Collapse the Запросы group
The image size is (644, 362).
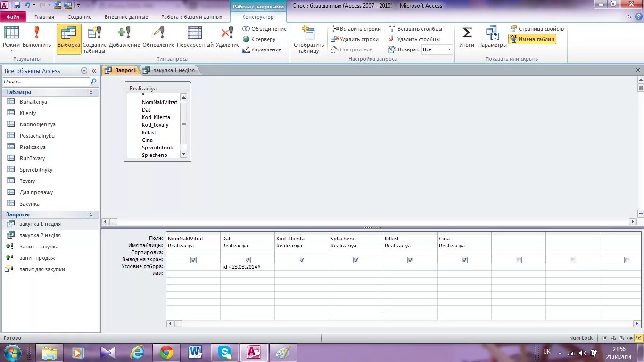(91, 214)
